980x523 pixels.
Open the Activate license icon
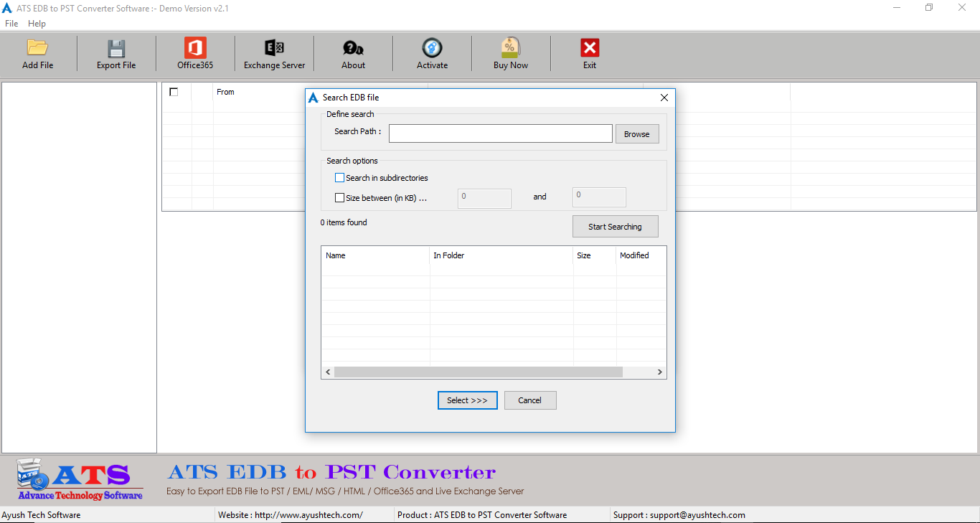tap(432, 48)
